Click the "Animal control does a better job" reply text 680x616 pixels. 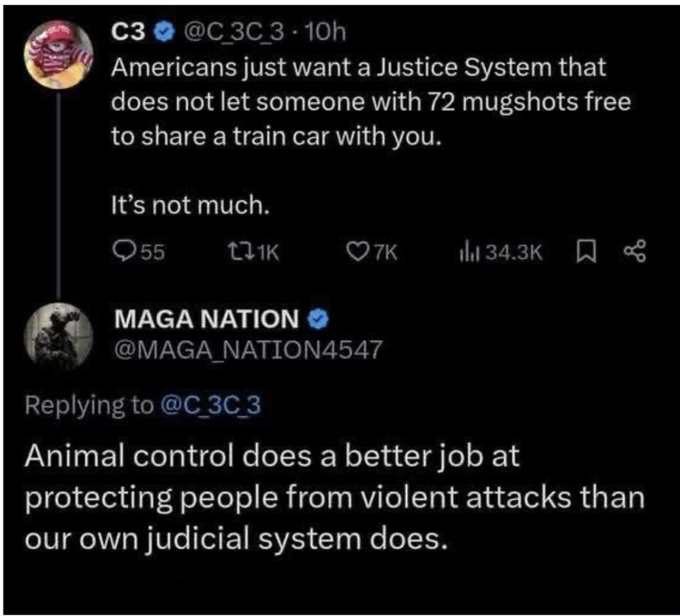point(333,497)
